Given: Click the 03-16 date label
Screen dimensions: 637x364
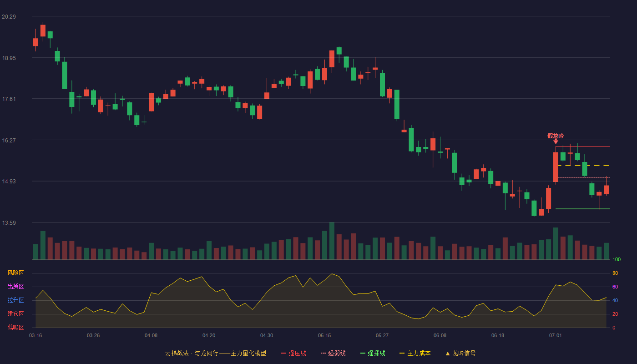Looking at the screenshot, I should [x=35, y=335].
